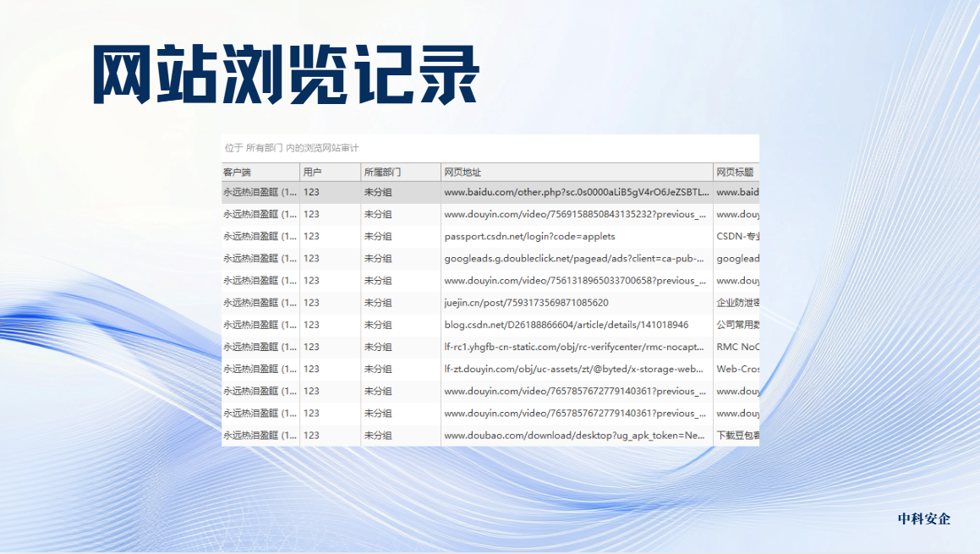Select the lf-rc1.yhgfb-cn-static.com URL cell
Screen dimensions: 980x554
coord(577,347)
